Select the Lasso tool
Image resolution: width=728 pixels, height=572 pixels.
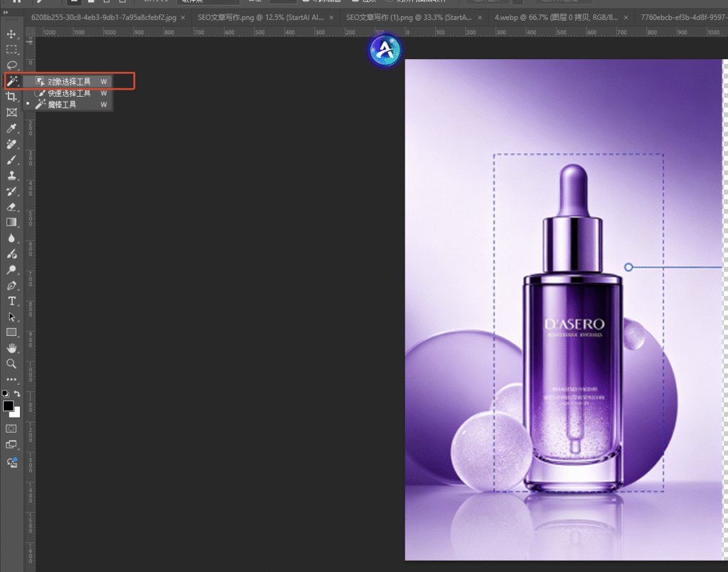pyautogui.click(x=11, y=65)
